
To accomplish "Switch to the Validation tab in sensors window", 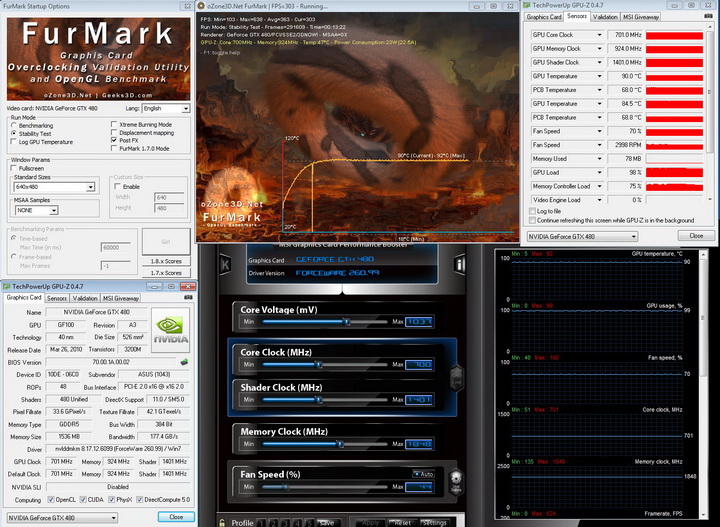I will tap(606, 17).
